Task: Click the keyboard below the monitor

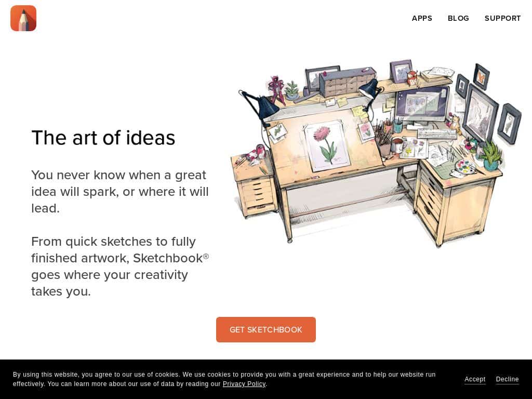Action: pyautogui.click(x=437, y=134)
